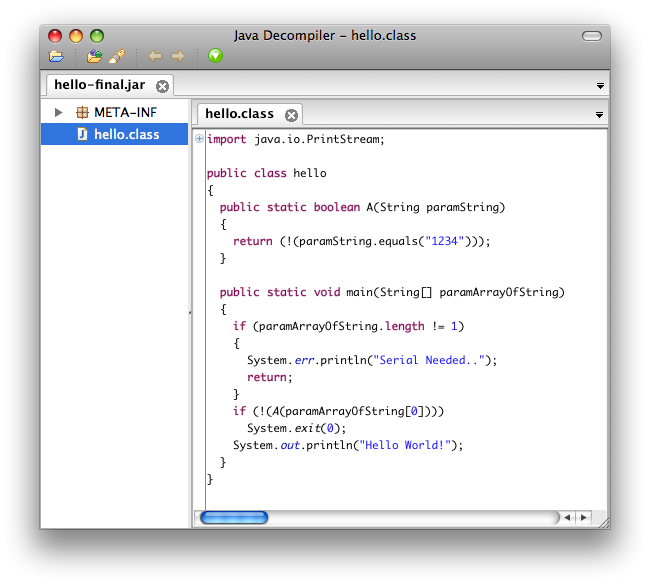Click the hello.class Java file icon

tap(82, 134)
